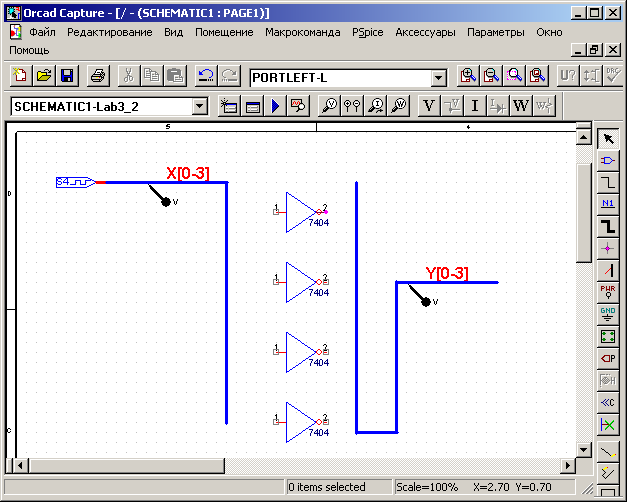Place a power dissipation marker (W)
The image size is (627, 502).
tap(399, 106)
